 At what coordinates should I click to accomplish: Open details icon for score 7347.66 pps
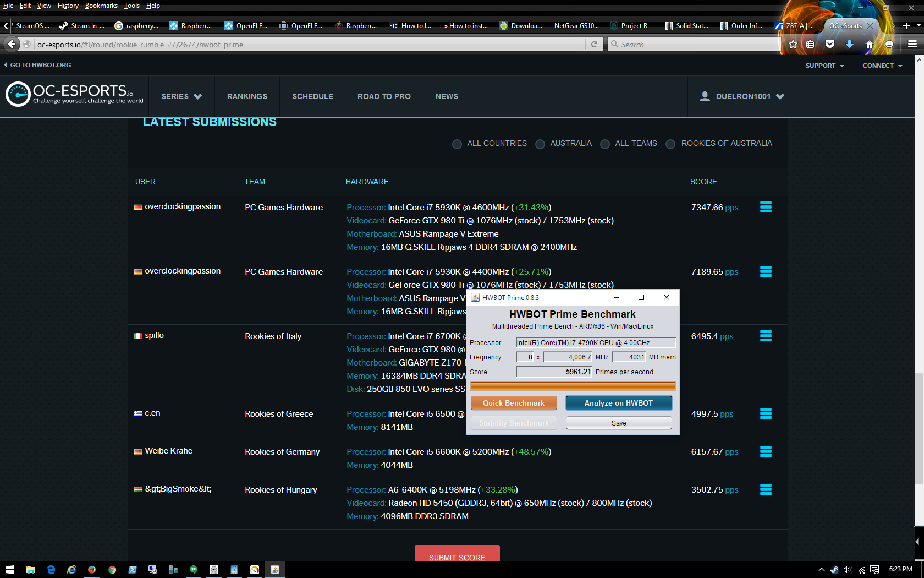click(766, 207)
